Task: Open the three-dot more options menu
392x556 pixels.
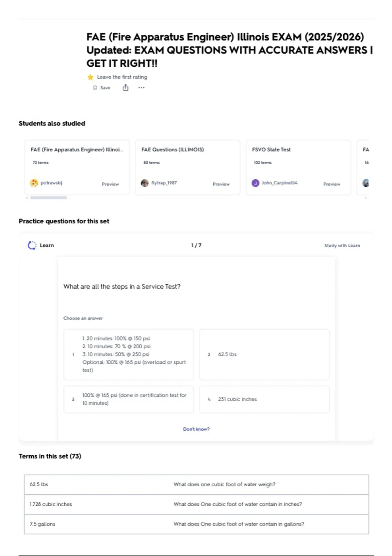Action: click(x=141, y=88)
